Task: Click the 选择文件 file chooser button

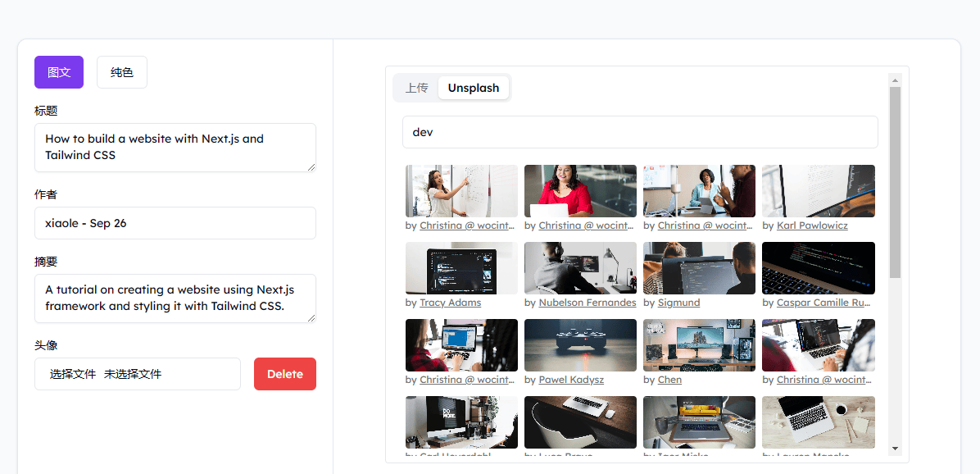Action: click(x=73, y=374)
